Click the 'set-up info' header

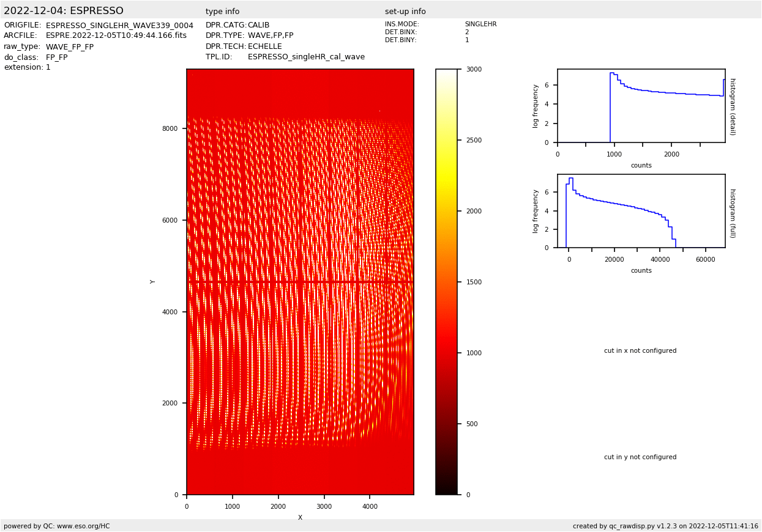pyautogui.click(x=405, y=12)
